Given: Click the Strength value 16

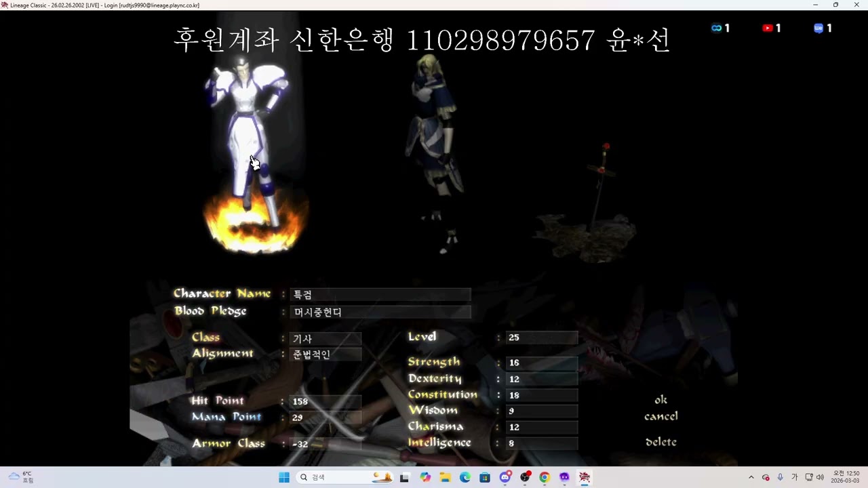Looking at the screenshot, I should 541,363.
